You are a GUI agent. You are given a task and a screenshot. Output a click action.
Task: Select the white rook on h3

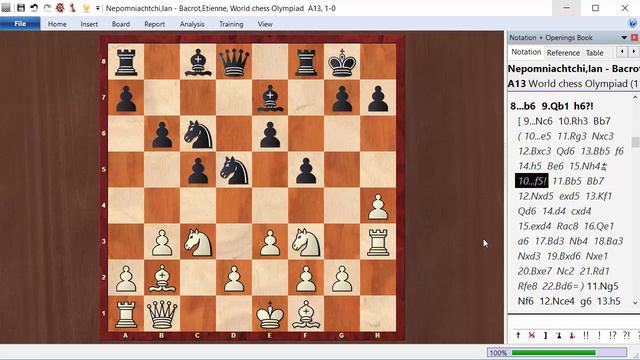pyautogui.click(x=378, y=242)
